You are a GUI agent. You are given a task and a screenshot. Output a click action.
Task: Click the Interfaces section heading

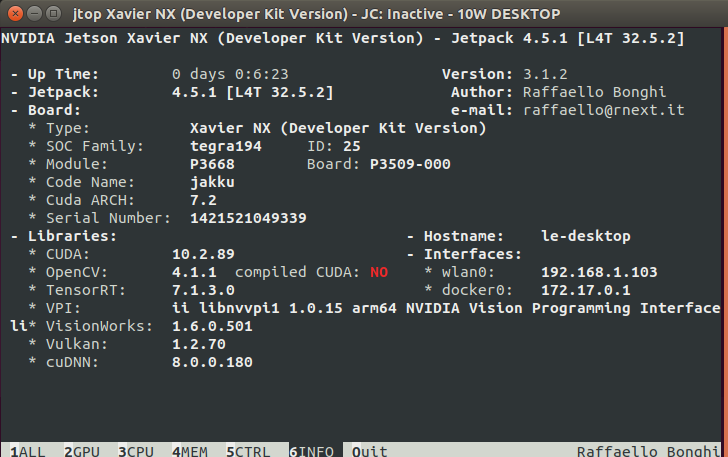pos(473,254)
